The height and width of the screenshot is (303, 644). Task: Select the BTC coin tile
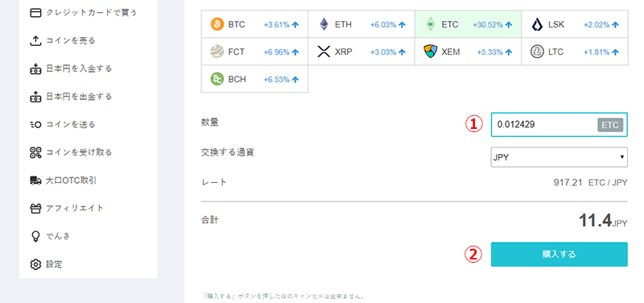coord(254,24)
